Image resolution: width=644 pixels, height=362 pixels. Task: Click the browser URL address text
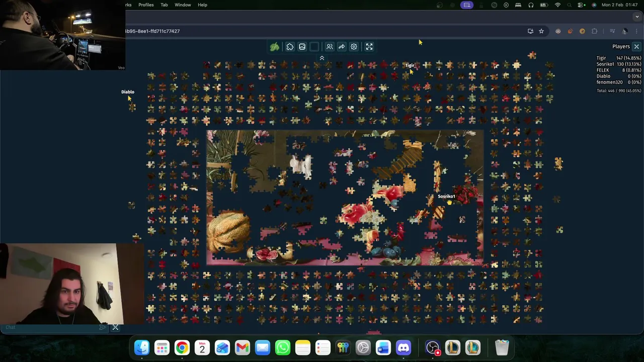click(x=152, y=31)
